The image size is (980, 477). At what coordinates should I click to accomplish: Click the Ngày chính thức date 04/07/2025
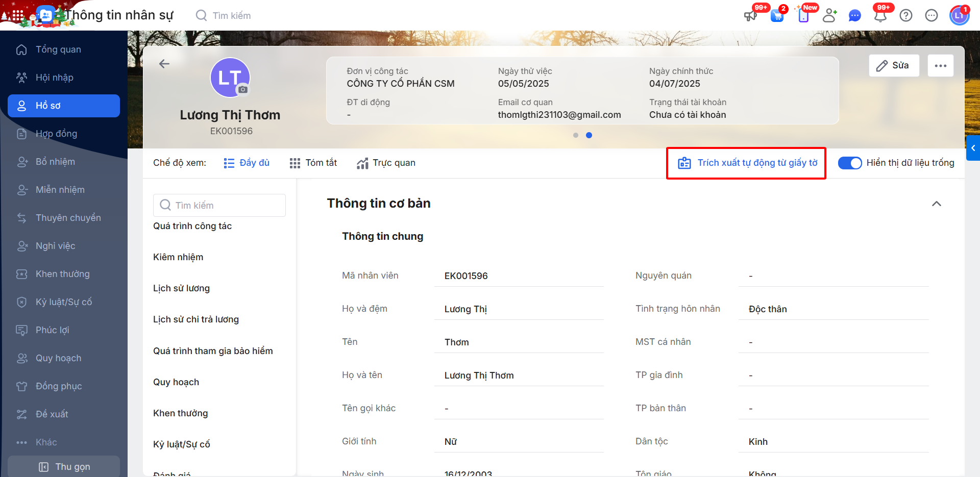click(x=675, y=84)
